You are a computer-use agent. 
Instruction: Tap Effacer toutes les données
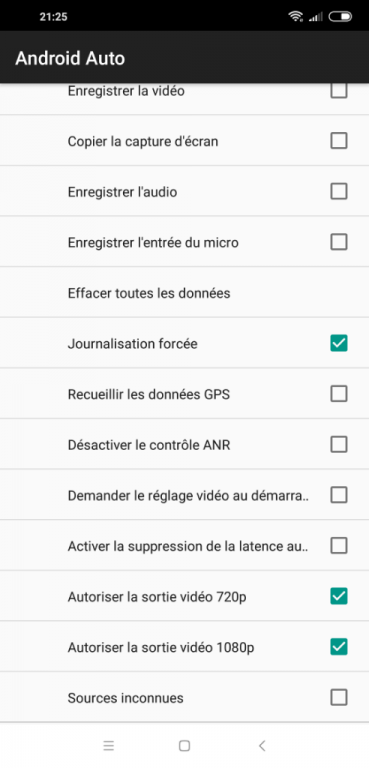coord(184,293)
